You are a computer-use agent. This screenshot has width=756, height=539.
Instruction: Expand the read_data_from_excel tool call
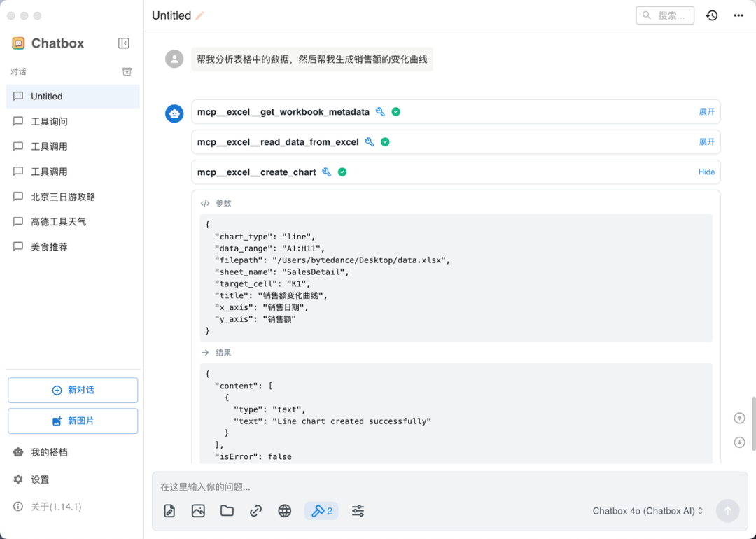click(706, 142)
